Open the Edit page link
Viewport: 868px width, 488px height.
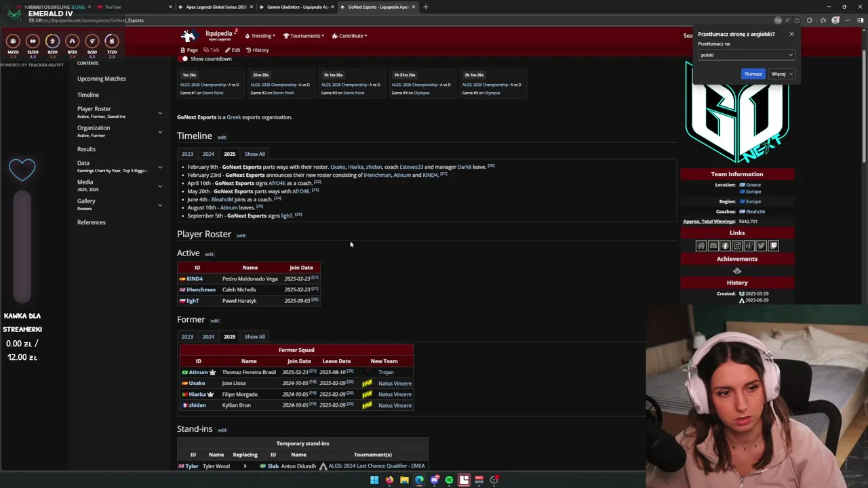pos(233,50)
